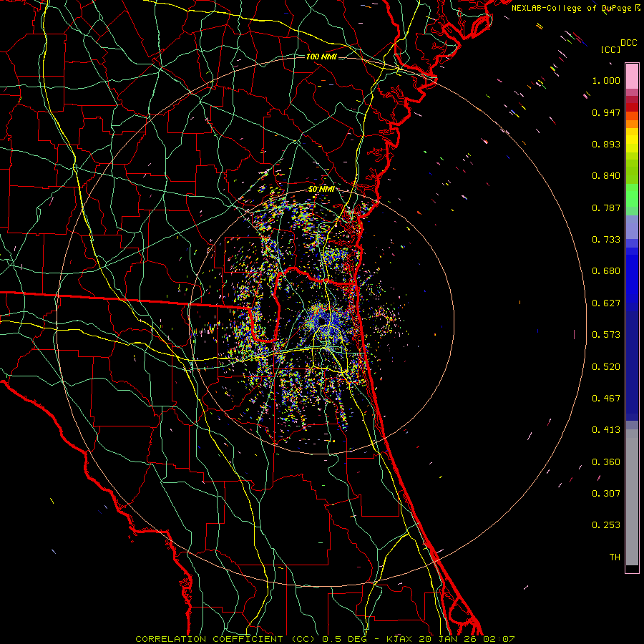Click the Correlation Coefficient KJAX caption text
The image size is (644, 644).
pos(325,639)
